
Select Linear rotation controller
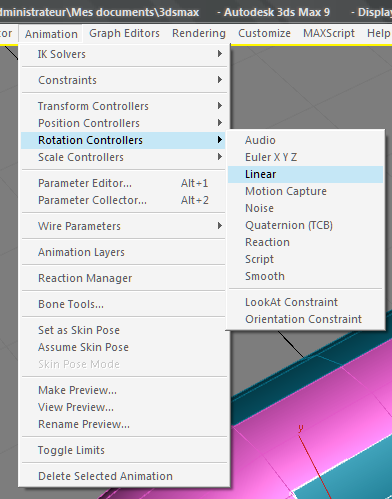click(x=305, y=174)
